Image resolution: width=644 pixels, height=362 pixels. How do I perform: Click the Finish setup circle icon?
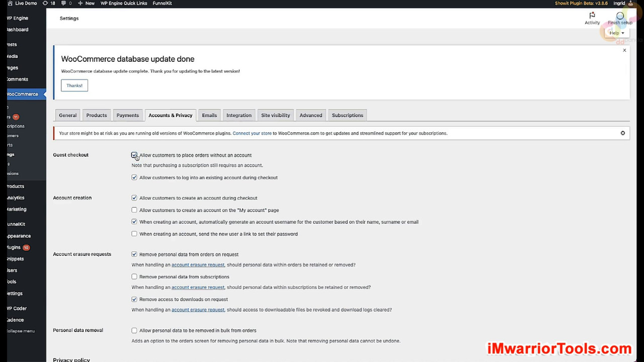point(620,16)
